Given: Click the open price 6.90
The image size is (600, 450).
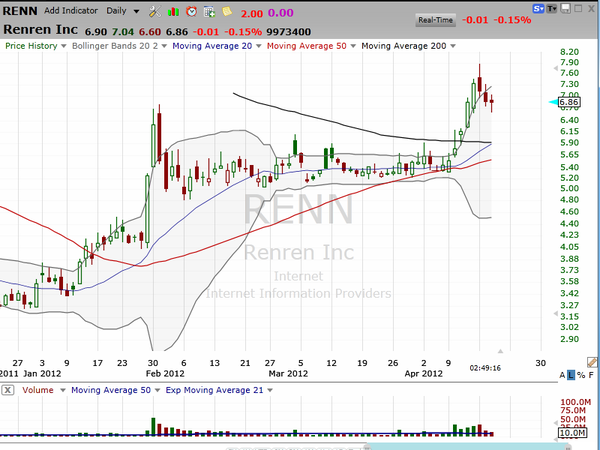Looking at the screenshot, I should (96, 32).
